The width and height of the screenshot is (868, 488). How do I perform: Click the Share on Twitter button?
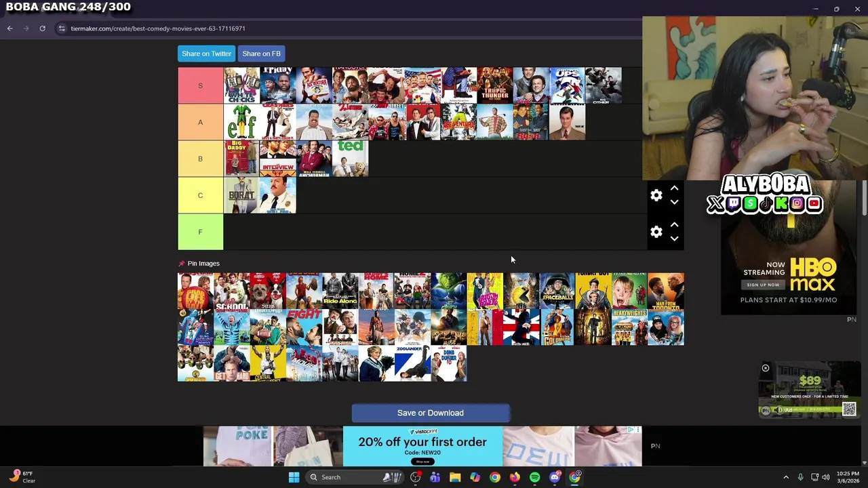(x=206, y=54)
